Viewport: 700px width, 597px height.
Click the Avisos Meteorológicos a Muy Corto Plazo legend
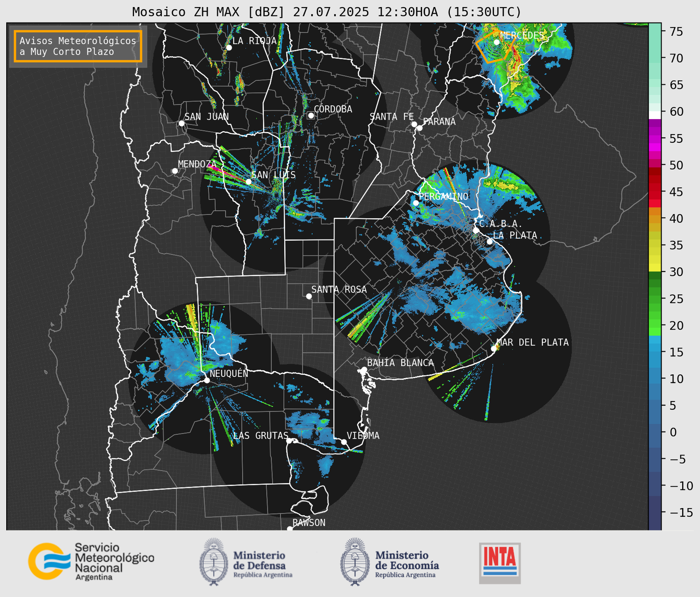pos(78,46)
